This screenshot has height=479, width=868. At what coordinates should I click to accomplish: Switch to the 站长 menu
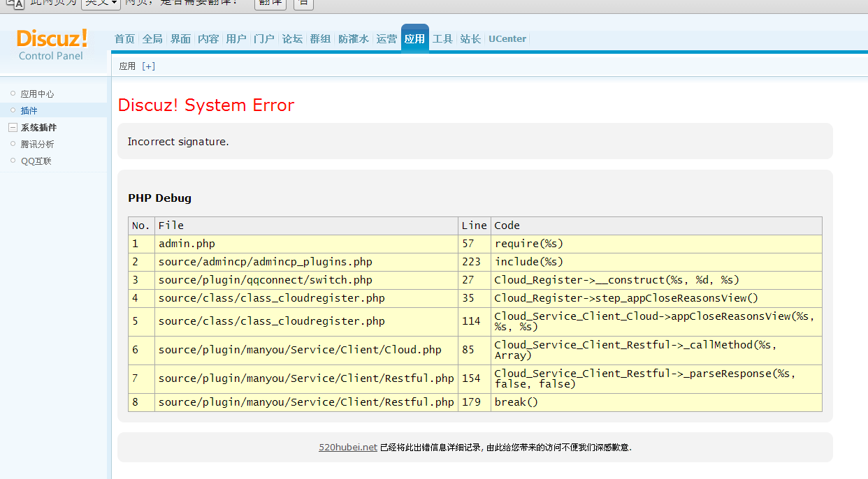pos(470,39)
